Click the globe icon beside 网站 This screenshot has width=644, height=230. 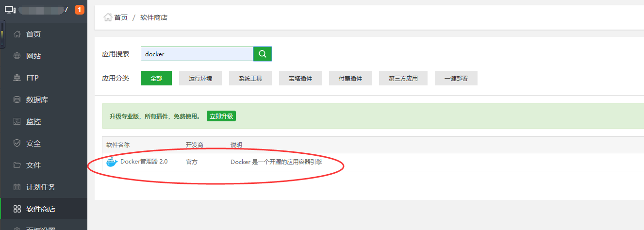[17, 56]
